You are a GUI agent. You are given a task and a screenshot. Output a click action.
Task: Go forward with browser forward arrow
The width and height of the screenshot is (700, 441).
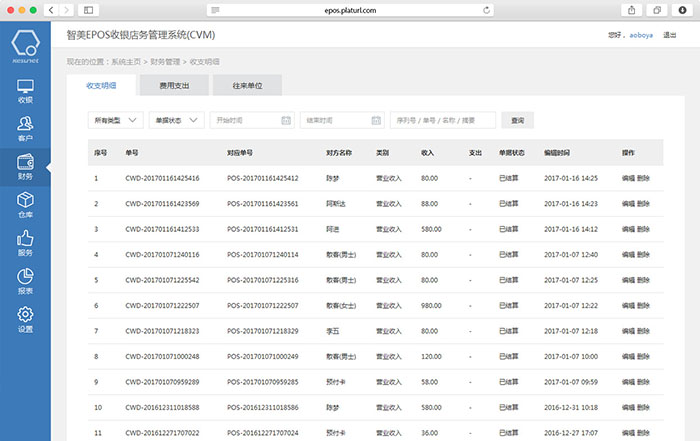tap(67, 10)
